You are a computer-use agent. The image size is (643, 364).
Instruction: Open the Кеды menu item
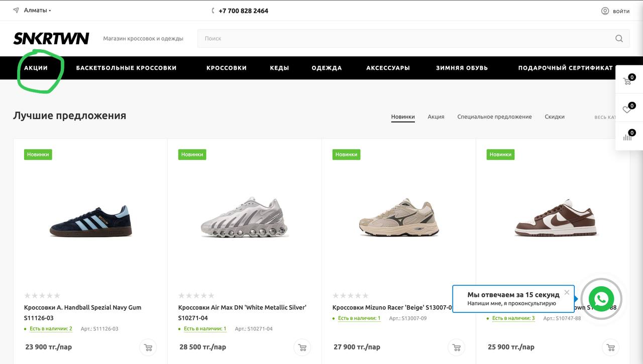pos(279,68)
